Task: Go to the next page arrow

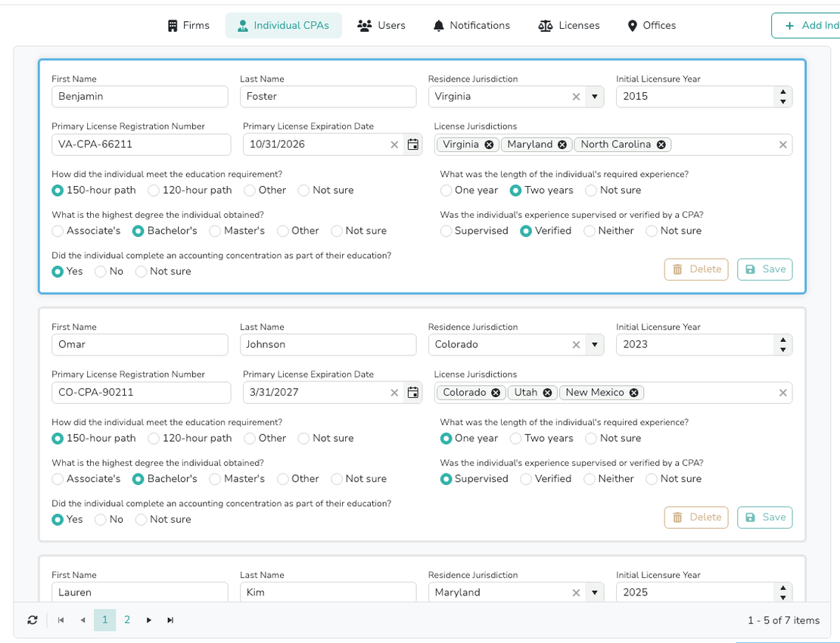Action: pos(149,620)
